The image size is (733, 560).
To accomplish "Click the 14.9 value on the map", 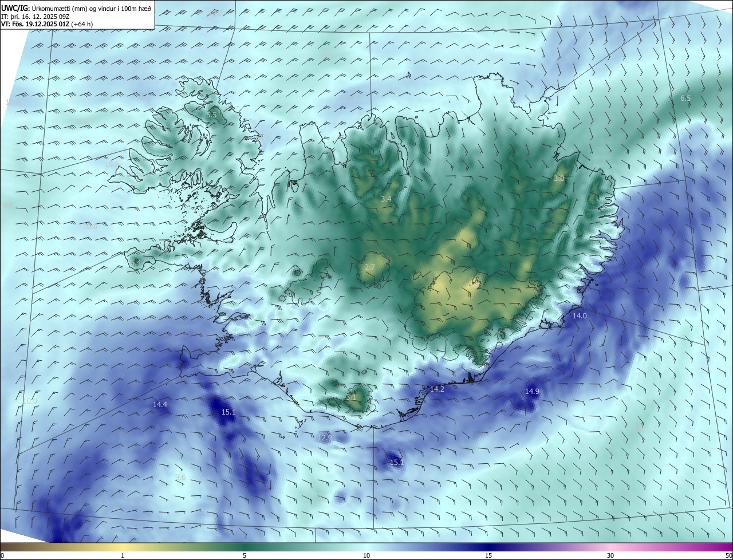I will coord(532,391).
